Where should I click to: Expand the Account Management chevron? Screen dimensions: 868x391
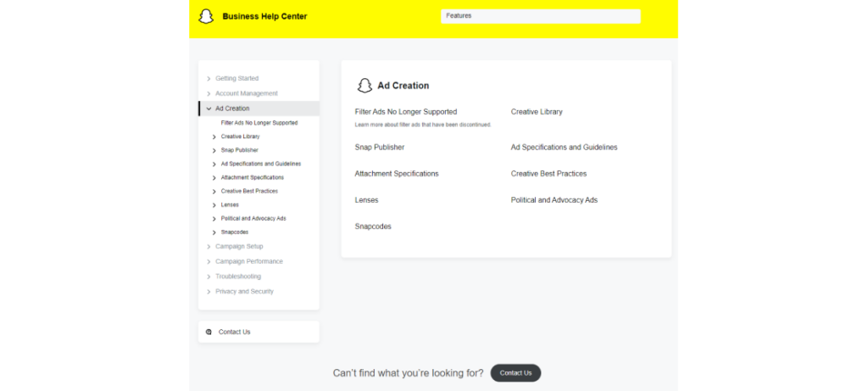pyautogui.click(x=209, y=93)
